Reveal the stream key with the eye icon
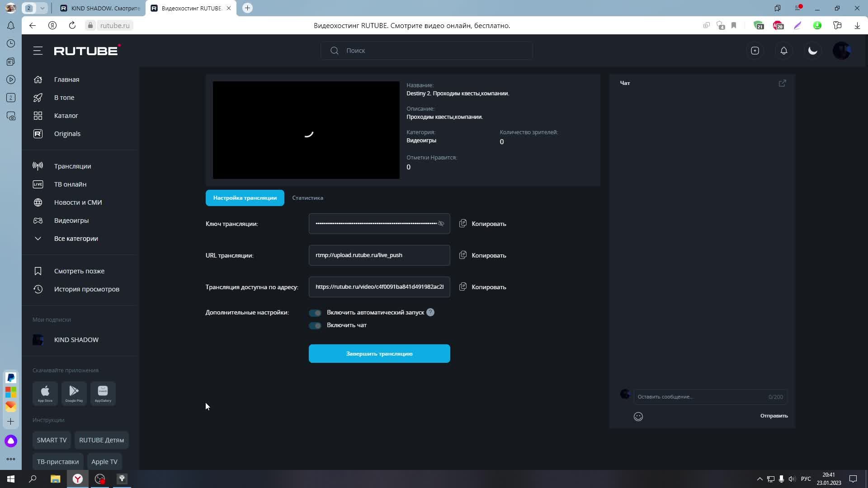This screenshot has height=488, width=868. pyautogui.click(x=441, y=224)
